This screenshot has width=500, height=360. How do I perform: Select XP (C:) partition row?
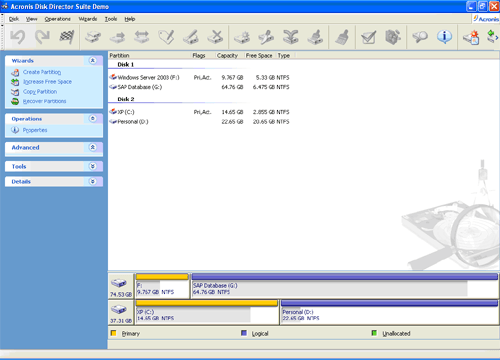(199, 112)
